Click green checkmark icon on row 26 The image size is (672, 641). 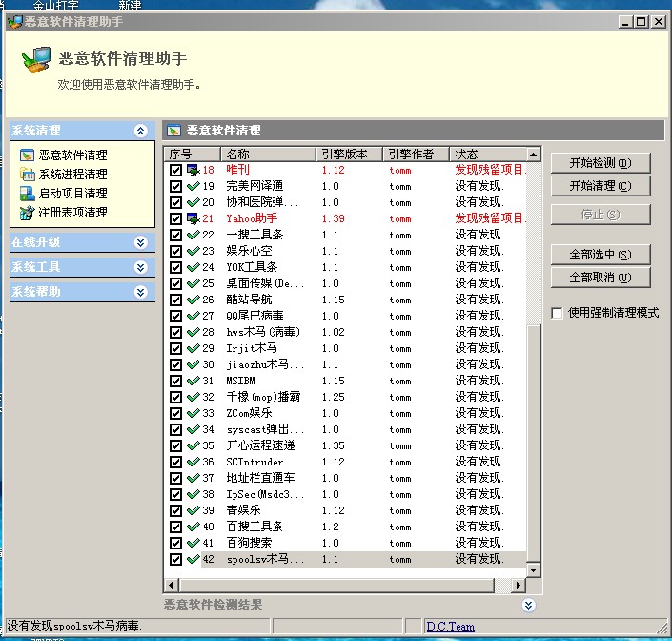pyautogui.click(x=193, y=300)
